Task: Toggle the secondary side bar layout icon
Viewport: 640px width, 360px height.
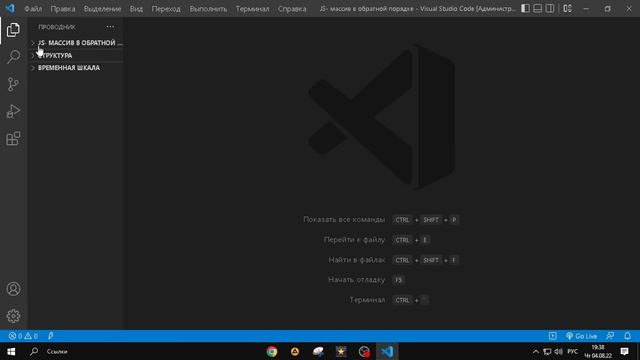Action: [550, 8]
